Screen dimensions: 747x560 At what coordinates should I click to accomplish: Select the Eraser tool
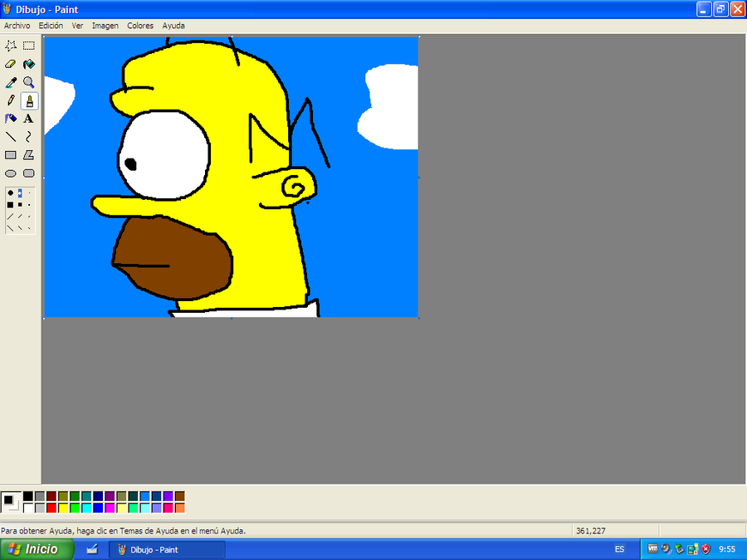tap(11, 64)
